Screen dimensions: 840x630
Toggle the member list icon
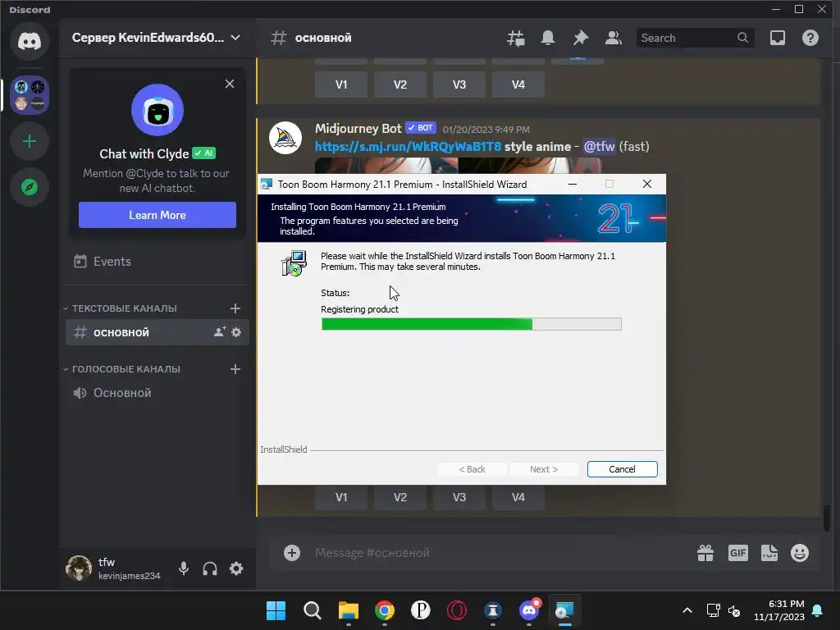coord(613,38)
